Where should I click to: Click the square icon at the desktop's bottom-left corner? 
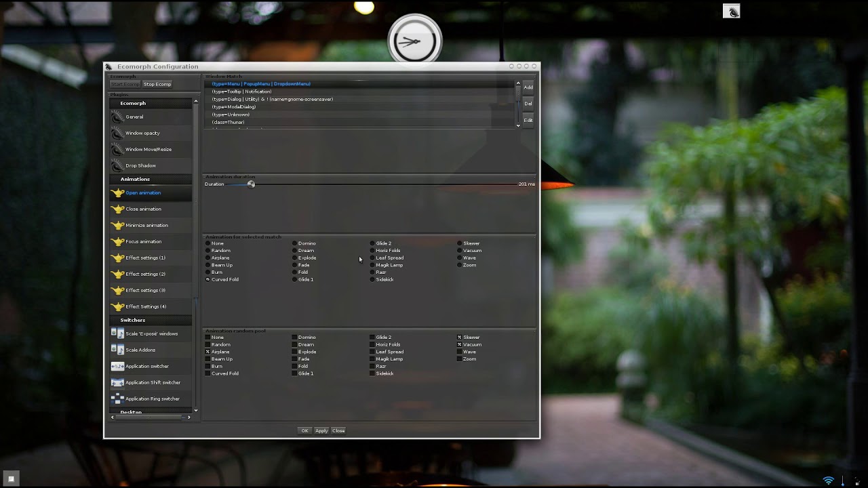pyautogui.click(x=10, y=479)
